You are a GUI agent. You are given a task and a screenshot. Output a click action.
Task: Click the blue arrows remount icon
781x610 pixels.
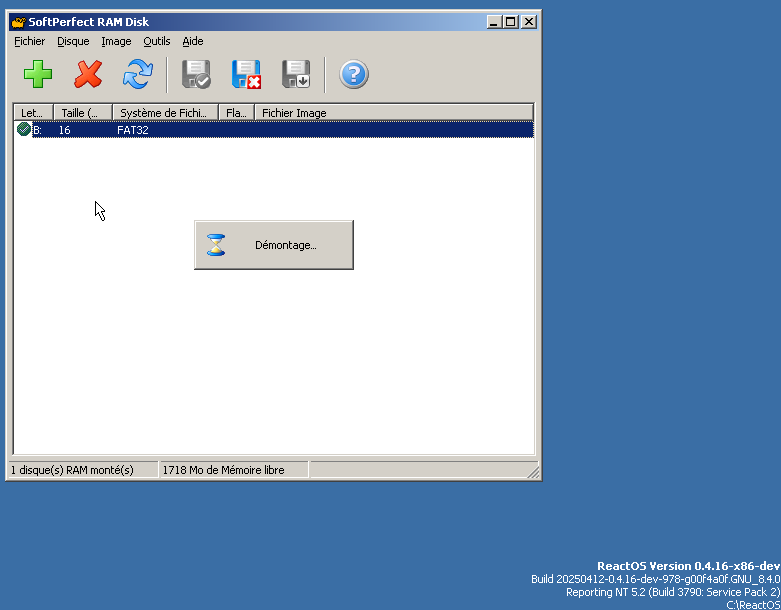[138, 74]
